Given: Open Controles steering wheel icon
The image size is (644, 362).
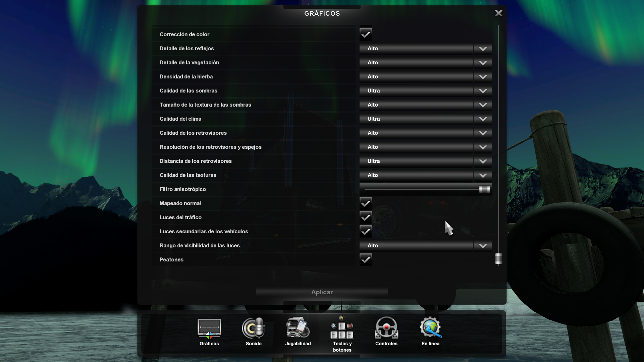Looking at the screenshot, I should pos(386,328).
